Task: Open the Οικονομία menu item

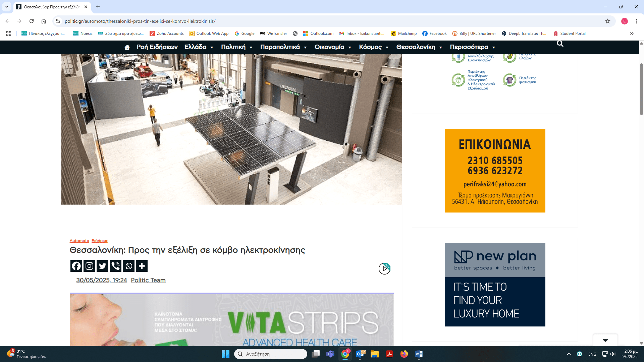Action: coord(329,47)
